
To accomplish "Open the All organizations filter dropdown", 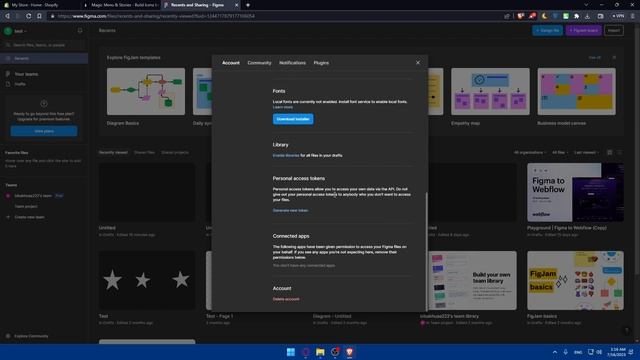I will pos(530,153).
